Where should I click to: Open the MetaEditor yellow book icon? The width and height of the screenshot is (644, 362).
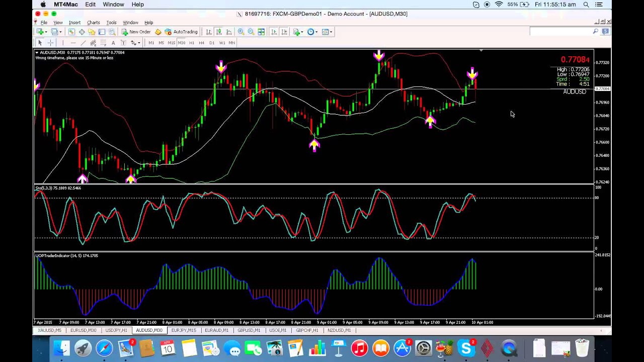[x=158, y=32]
